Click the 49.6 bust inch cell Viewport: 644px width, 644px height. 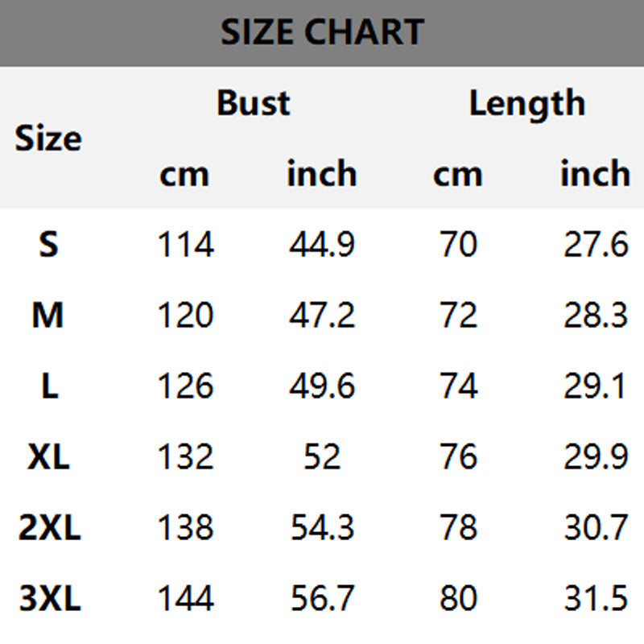(322, 386)
